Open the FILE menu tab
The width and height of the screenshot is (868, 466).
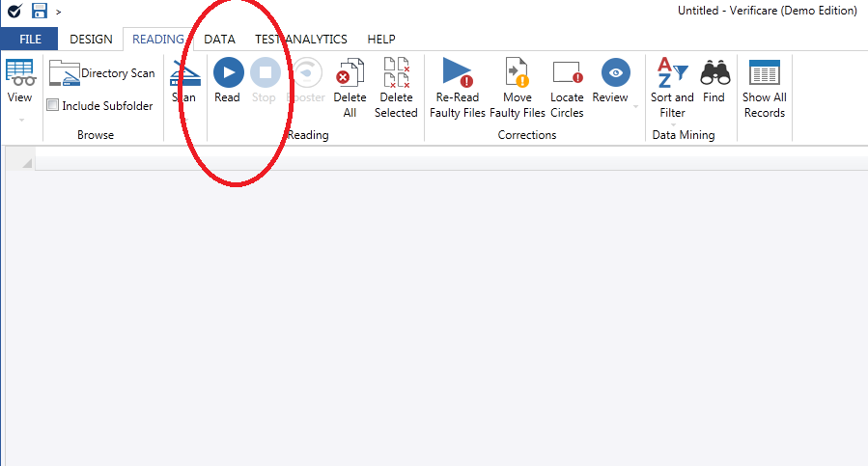30,40
